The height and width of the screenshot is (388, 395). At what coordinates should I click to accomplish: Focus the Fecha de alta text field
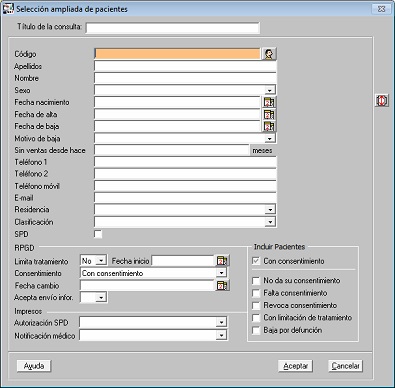[178, 114]
